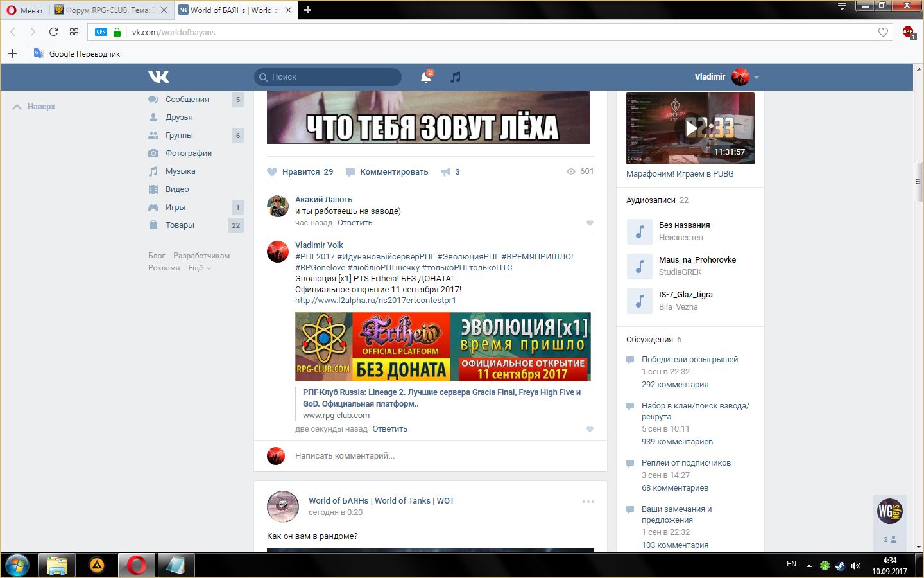Click the VPN badge in address bar
Viewport: 924px width, 578px height.
coord(101,32)
